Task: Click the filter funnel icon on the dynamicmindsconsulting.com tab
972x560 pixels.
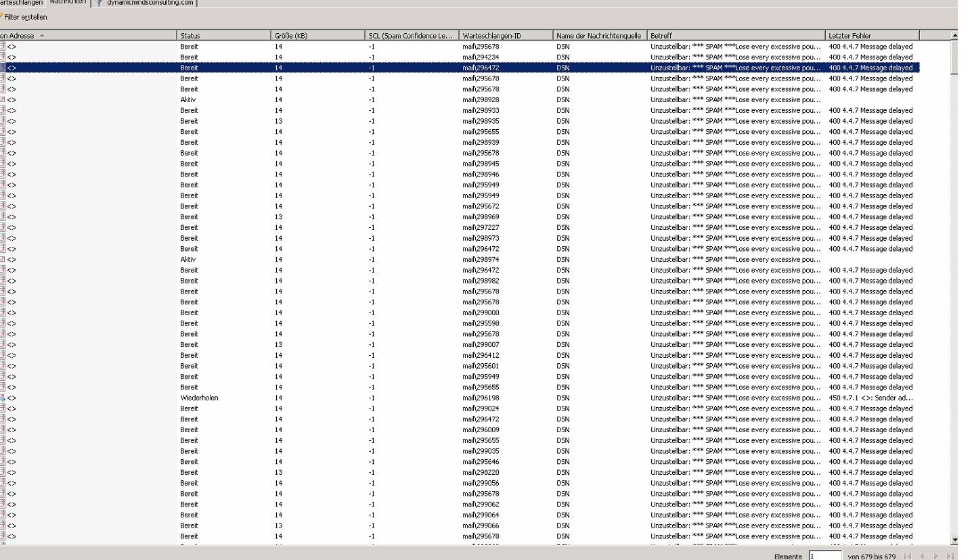Action: pos(100,3)
